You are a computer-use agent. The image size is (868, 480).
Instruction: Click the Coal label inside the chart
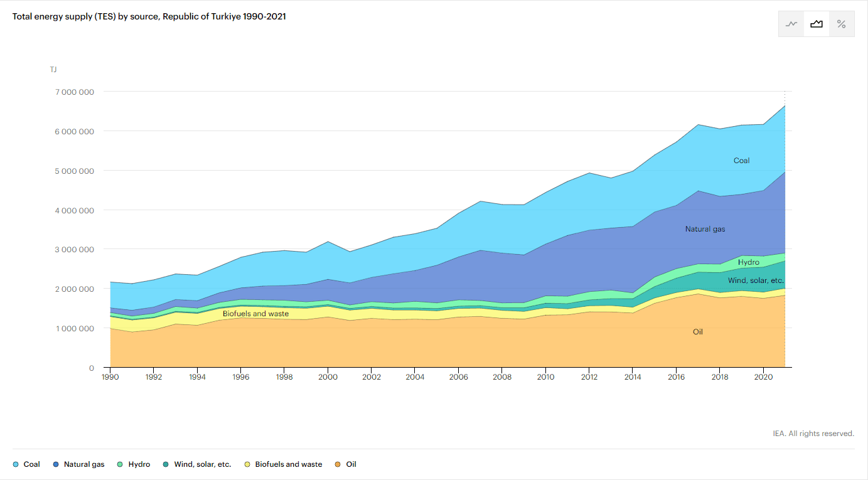point(742,161)
